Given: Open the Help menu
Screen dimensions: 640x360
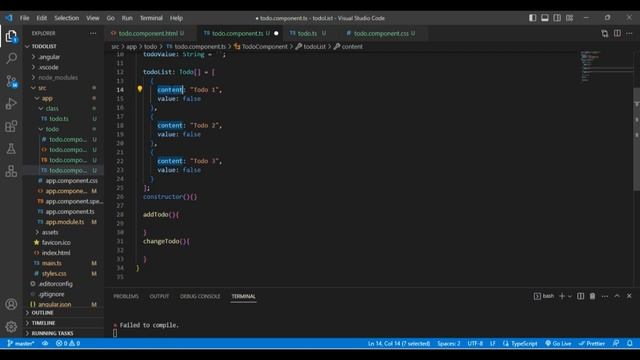Looking at the screenshot, I should [176, 18].
